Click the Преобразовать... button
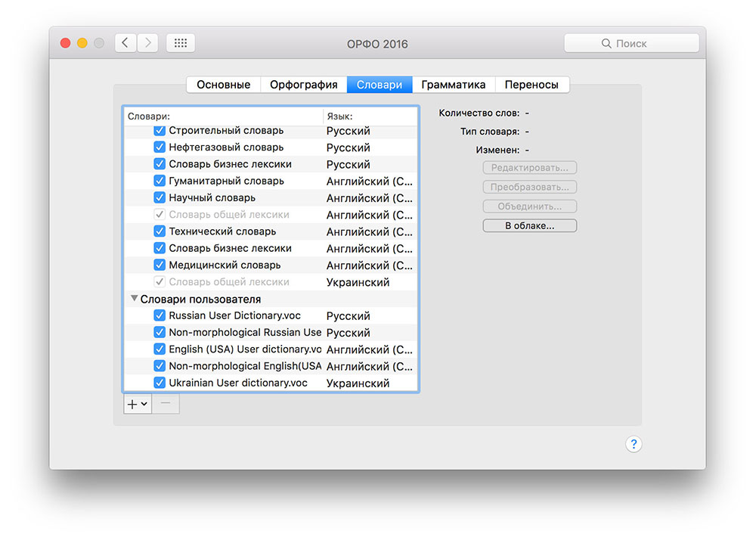This screenshot has width=756, height=537. (x=529, y=188)
